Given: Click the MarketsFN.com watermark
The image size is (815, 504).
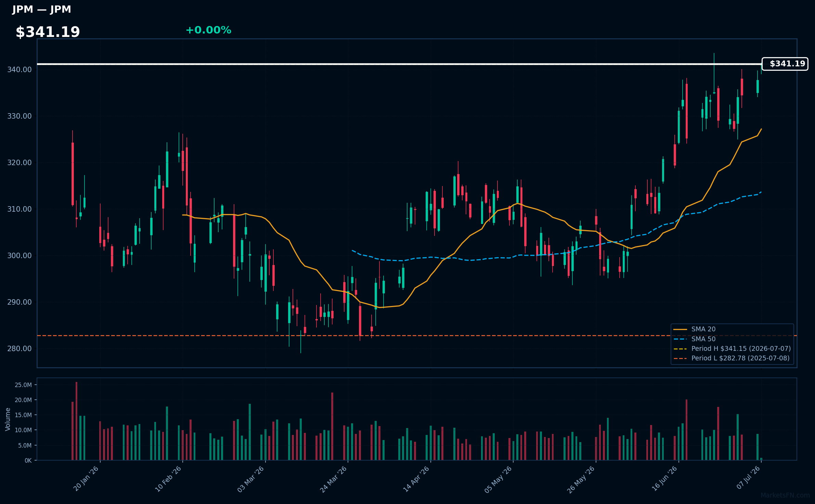Looking at the screenshot, I should coord(785,495).
